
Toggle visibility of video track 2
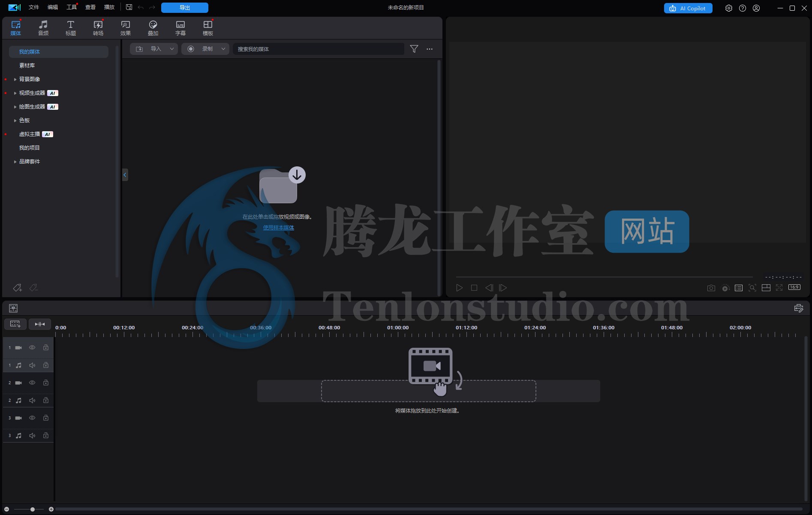click(32, 383)
